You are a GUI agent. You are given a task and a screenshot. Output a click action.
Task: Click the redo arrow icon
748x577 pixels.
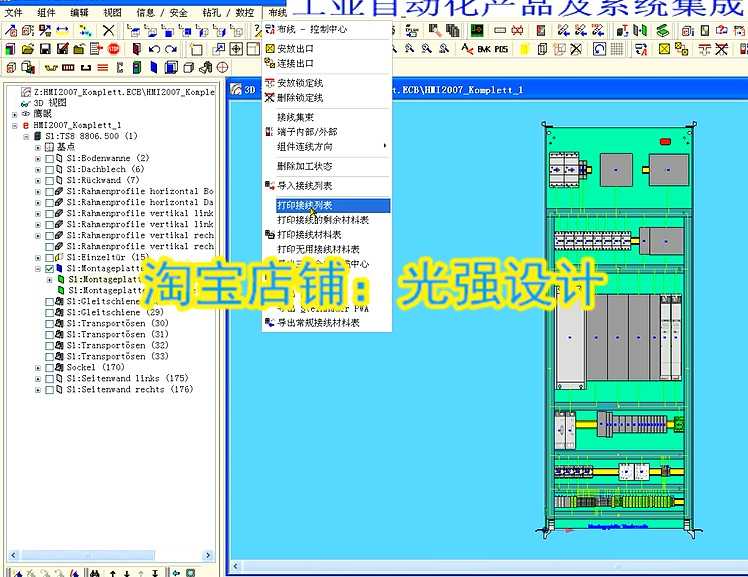coord(170,49)
